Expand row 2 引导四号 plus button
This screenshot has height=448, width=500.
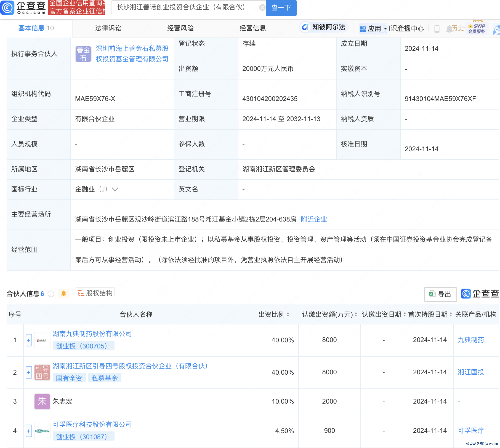coord(29,373)
